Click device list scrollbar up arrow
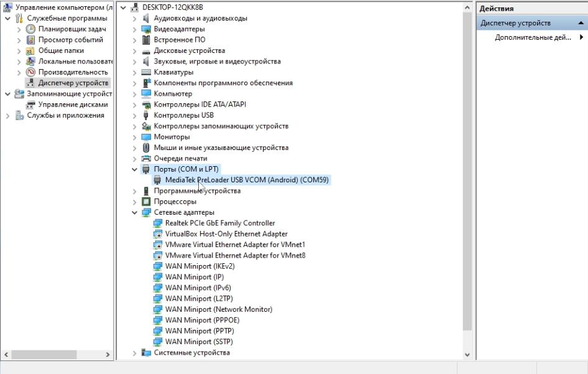This screenshot has height=374, width=588. 467,7
